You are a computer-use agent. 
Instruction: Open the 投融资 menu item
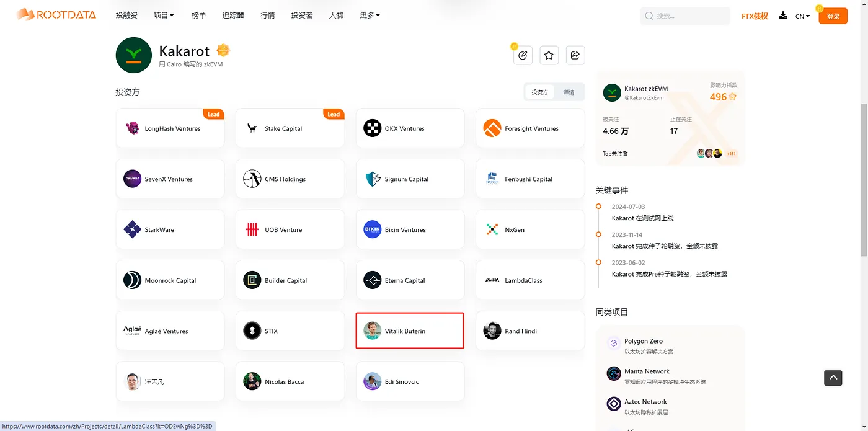coord(126,16)
